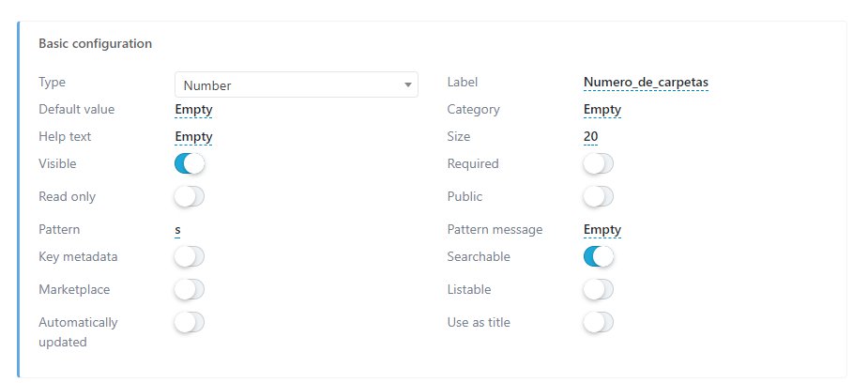Enable the Read only toggle
The image size is (868, 383).
point(190,197)
